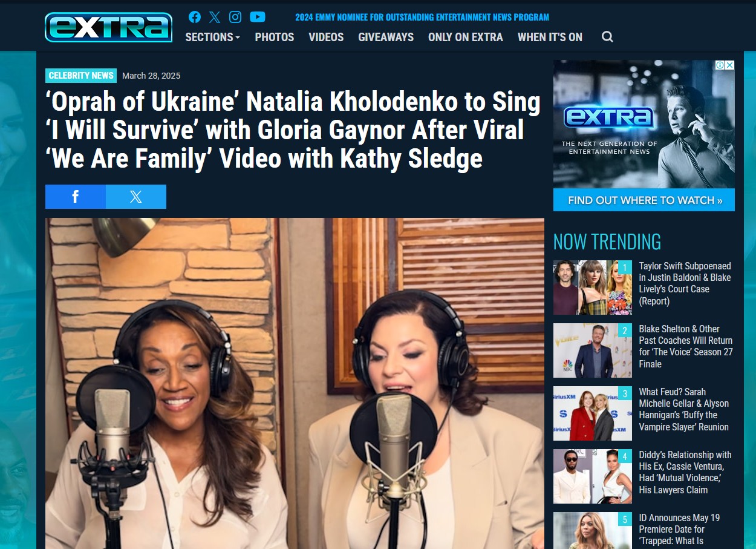Screen dimensions: 756x549
Task: Share the article on X
Action: (136, 197)
